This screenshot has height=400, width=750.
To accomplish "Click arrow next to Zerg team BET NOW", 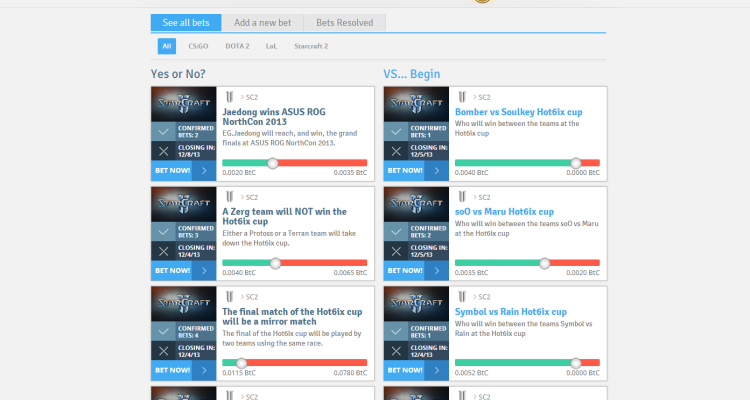I will coord(204,271).
